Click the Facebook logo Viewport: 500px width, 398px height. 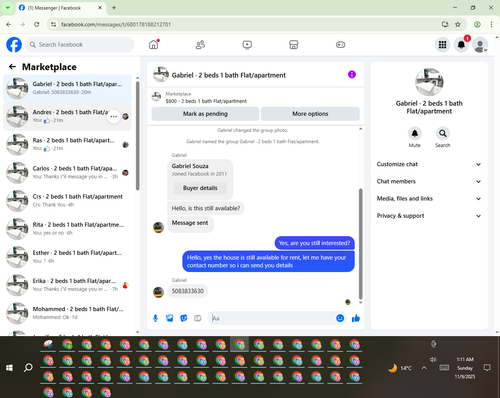(14, 45)
